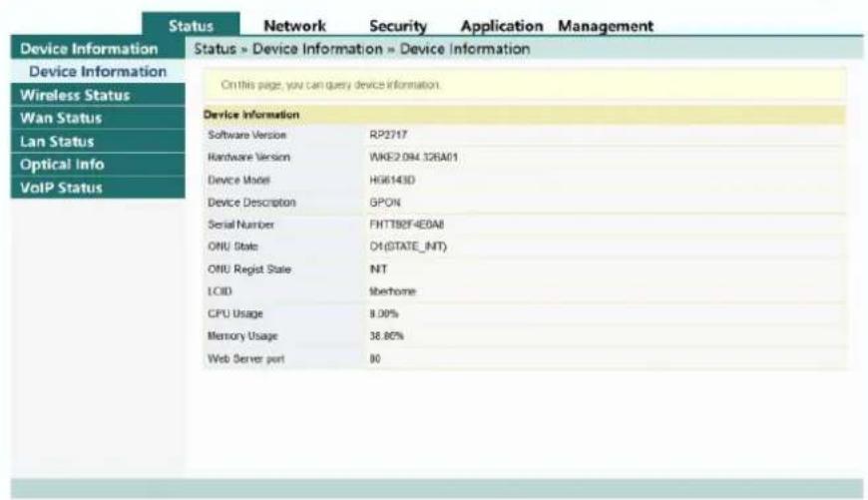Click the Web Server port label

245,359
